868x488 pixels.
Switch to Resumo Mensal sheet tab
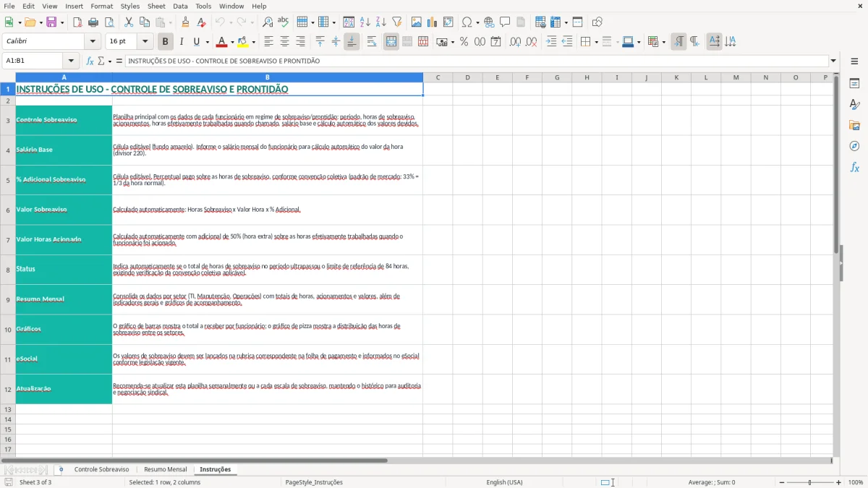tap(165, 469)
